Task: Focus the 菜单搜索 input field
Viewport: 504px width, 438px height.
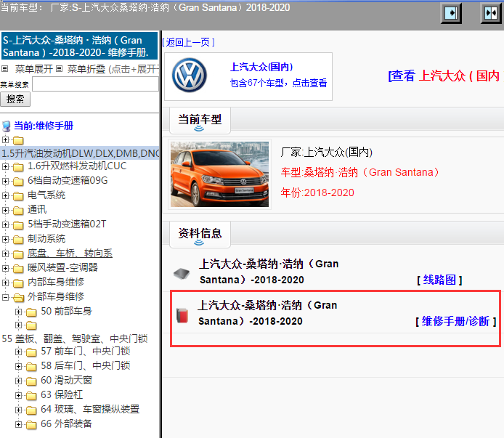Action: [x=95, y=84]
